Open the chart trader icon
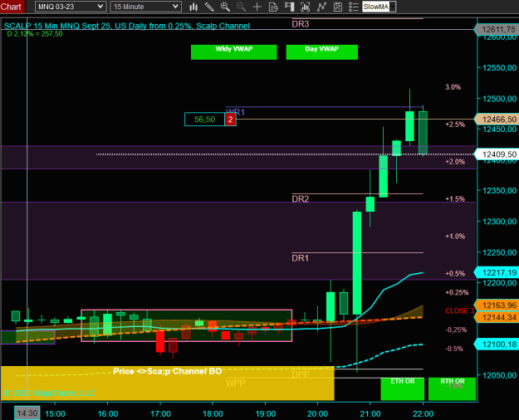The width and height of the screenshot is (519, 420). point(289,7)
